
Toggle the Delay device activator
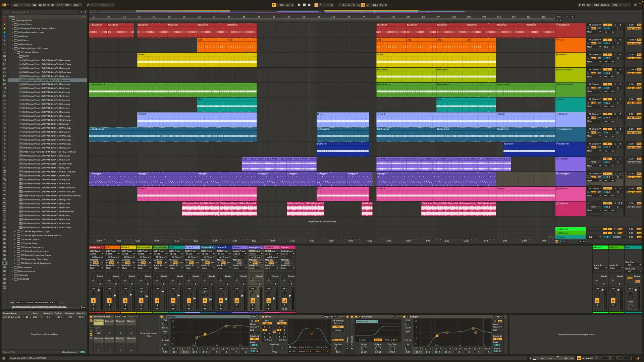click(263, 317)
